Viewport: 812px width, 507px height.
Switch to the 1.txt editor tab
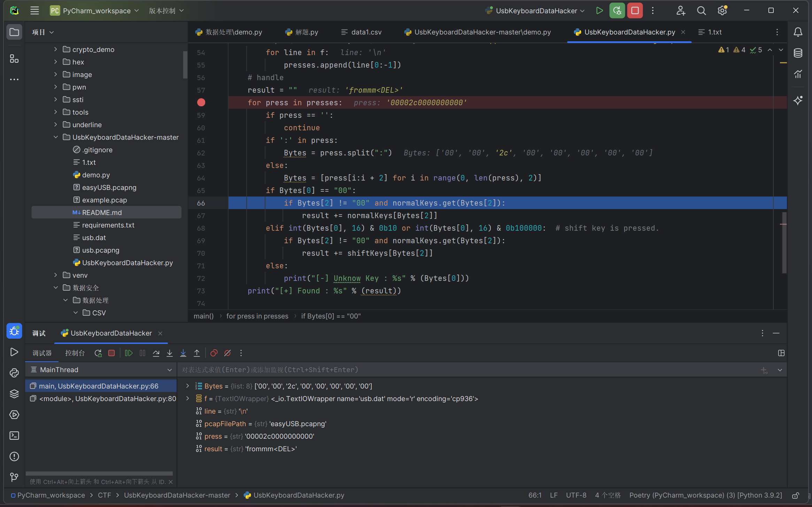[x=710, y=32]
